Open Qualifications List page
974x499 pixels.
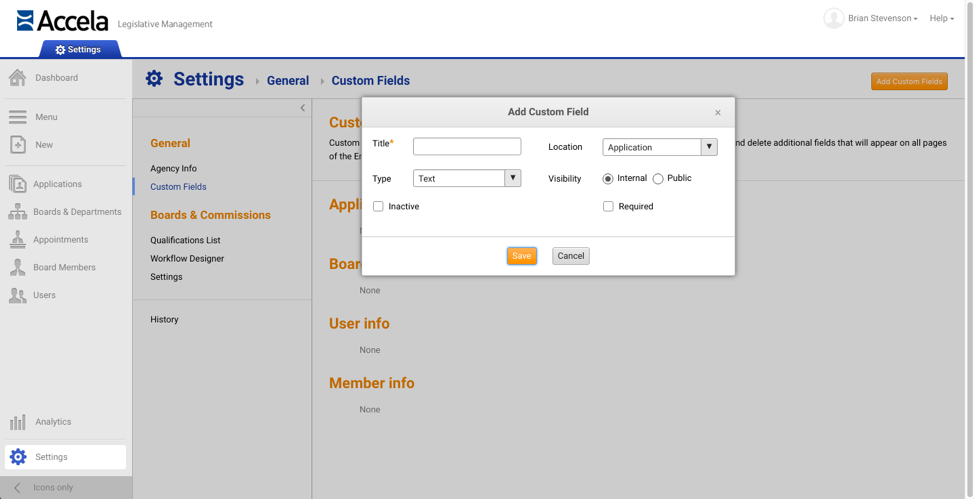[x=185, y=240]
